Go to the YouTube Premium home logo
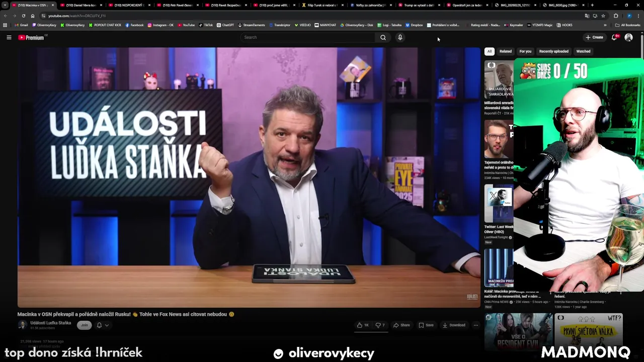Viewport: 644px width, 362px height. click(x=32, y=37)
